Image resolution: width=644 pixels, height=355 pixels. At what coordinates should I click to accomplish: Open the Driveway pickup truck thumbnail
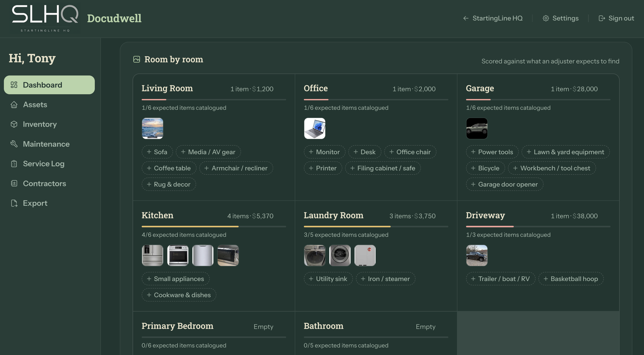coord(477,255)
